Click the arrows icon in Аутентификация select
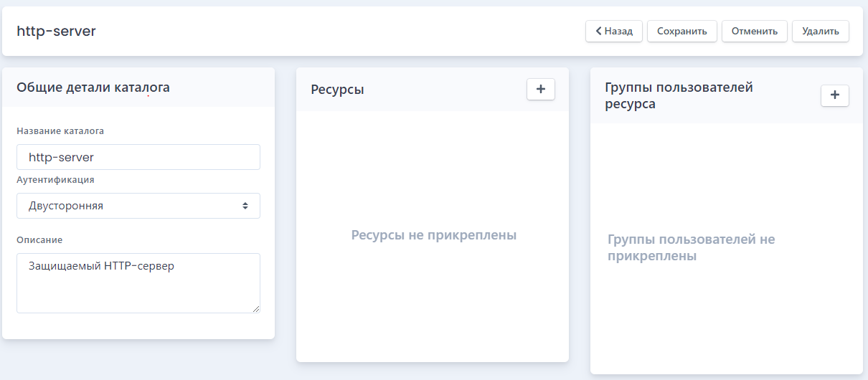 [245, 206]
